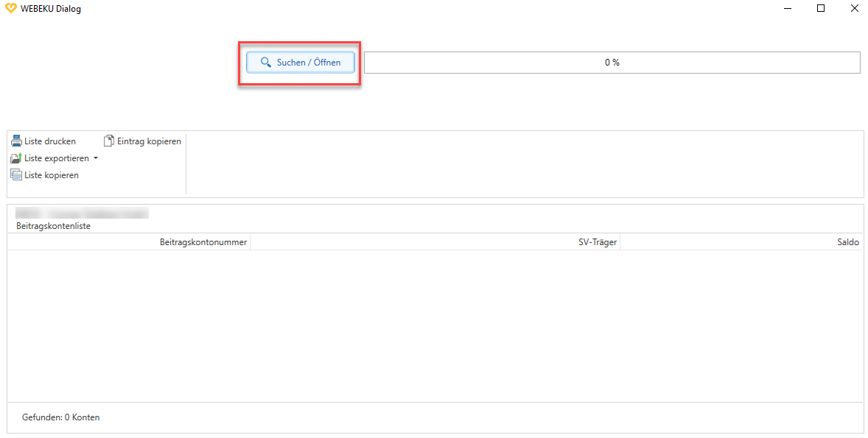
Task: Select the Eintrag kopieren text label
Action: click(x=149, y=141)
